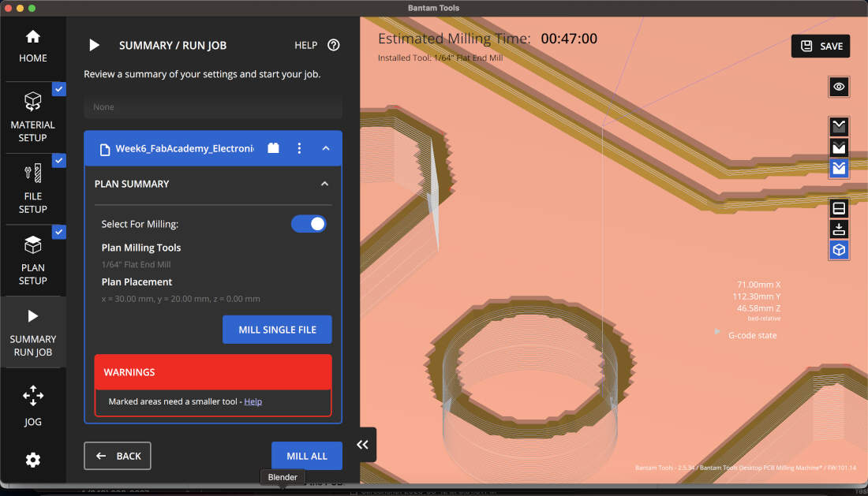
Task: Select the Summary Run Job step
Action: click(x=32, y=332)
